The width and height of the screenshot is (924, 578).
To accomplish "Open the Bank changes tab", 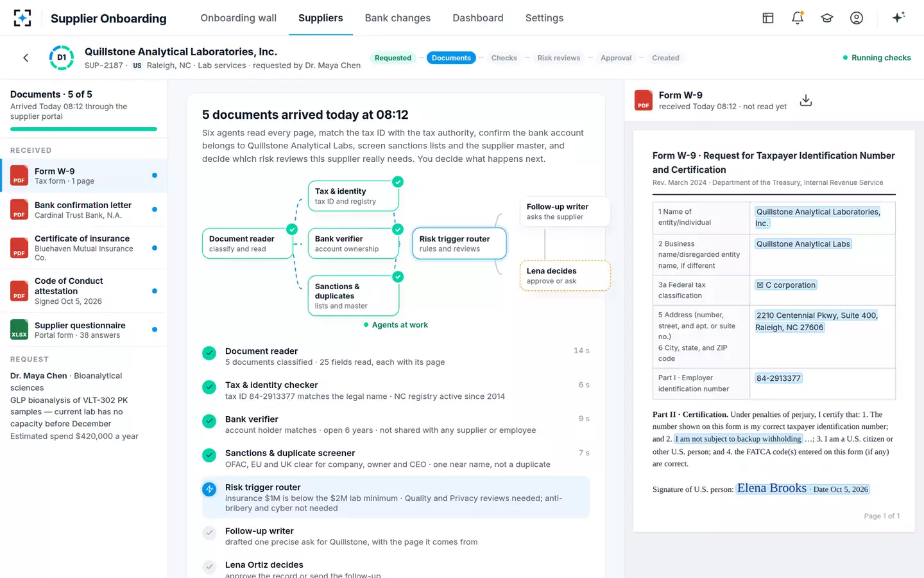I will [398, 18].
